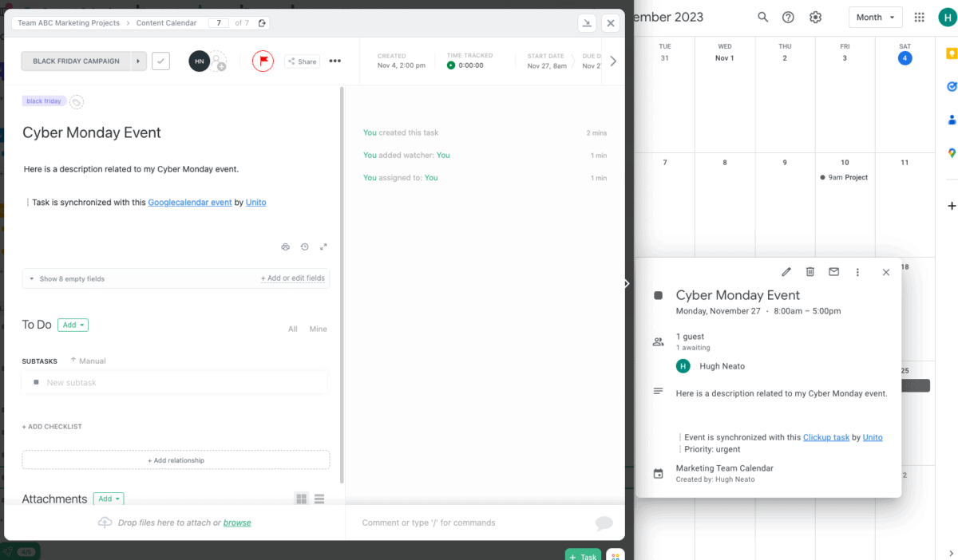The image size is (958, 560).
Task: Open the '9am Project' calendar event
Action: tap(844, 177)
